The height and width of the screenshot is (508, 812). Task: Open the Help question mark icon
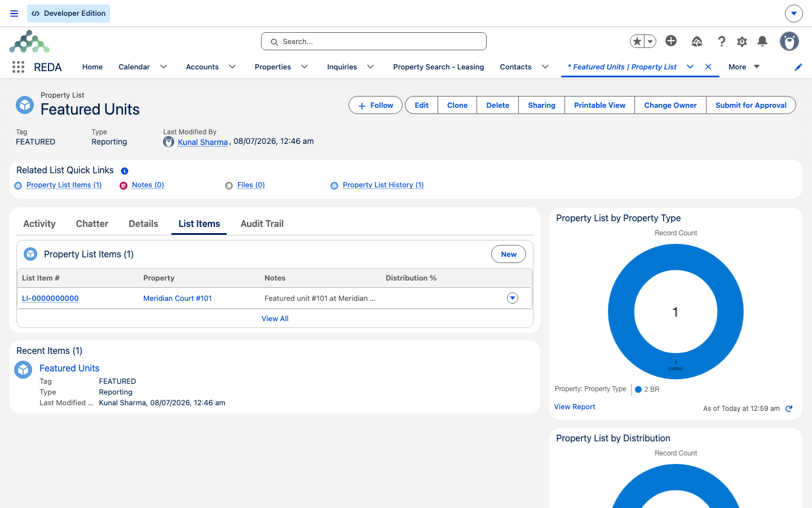pyautogui.click(x=721, y=41)
